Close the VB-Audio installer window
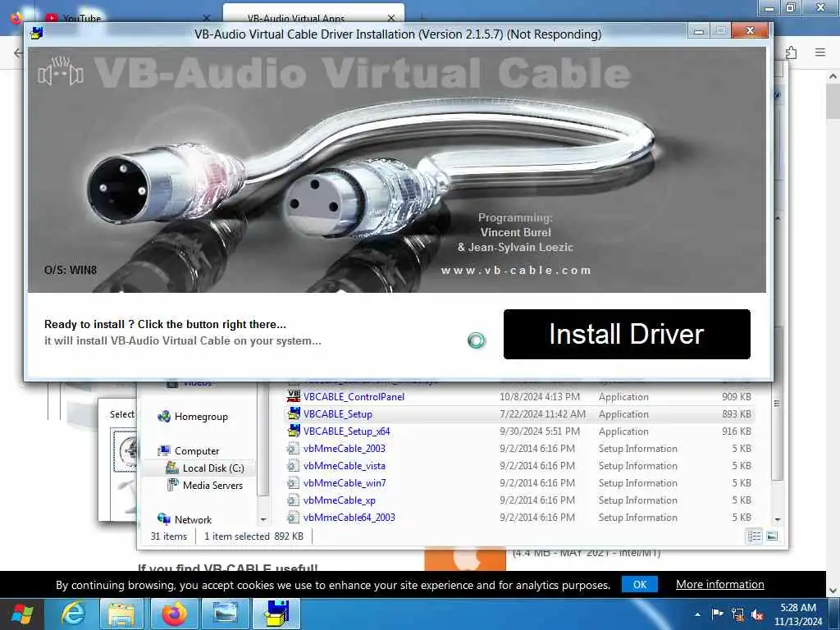840x630 pixels. pyautogui.click(x=750, y=30)
